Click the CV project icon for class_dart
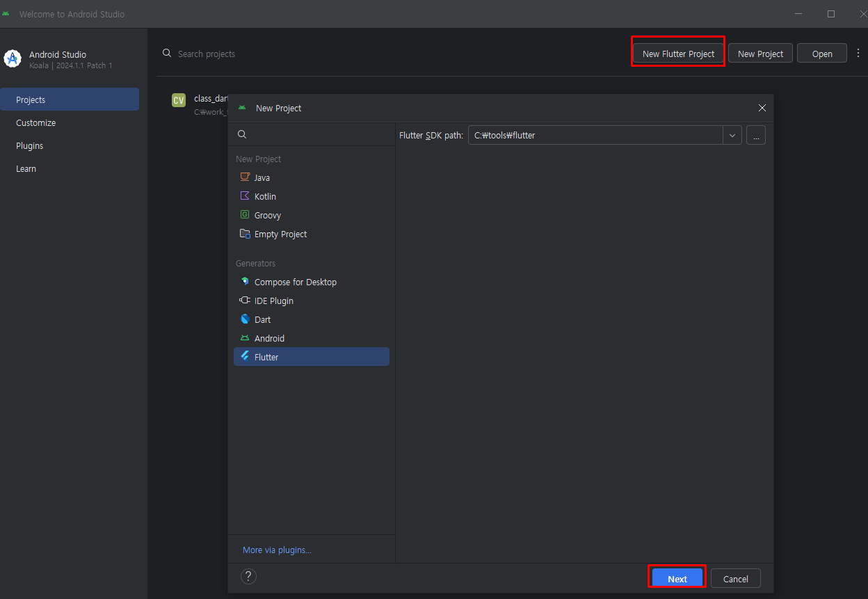 (179, 100)
